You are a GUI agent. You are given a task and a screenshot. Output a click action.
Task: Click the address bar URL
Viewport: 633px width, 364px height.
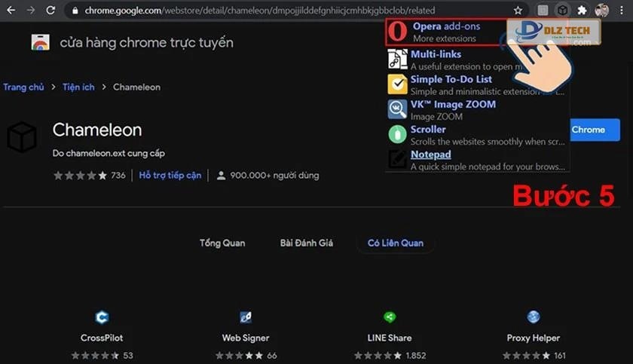pyautogui.click(x=259, y=11)
